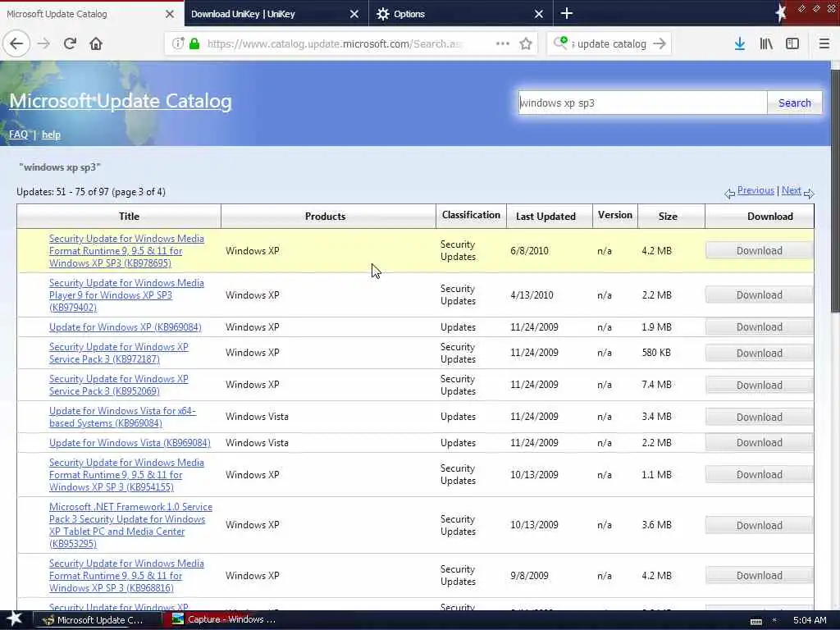Open the browser Home page icon
This screenshot has width=840, height=630.
[96, 43]
